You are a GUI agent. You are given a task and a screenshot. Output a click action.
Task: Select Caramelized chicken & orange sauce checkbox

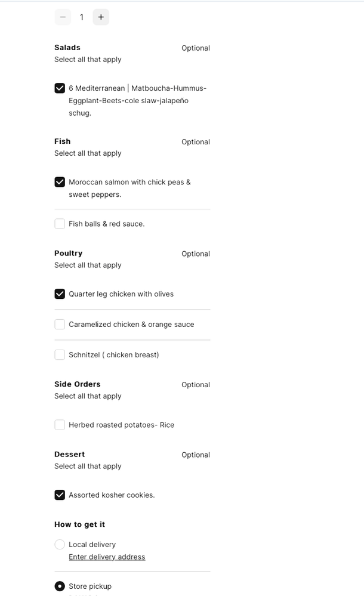60,325
